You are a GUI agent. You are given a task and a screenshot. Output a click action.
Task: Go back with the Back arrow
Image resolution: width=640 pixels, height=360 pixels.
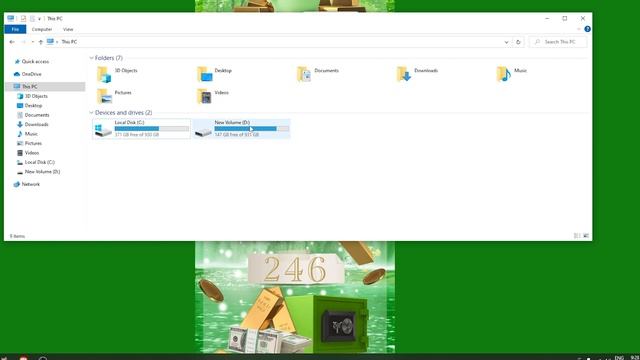[x=12, y=42]
